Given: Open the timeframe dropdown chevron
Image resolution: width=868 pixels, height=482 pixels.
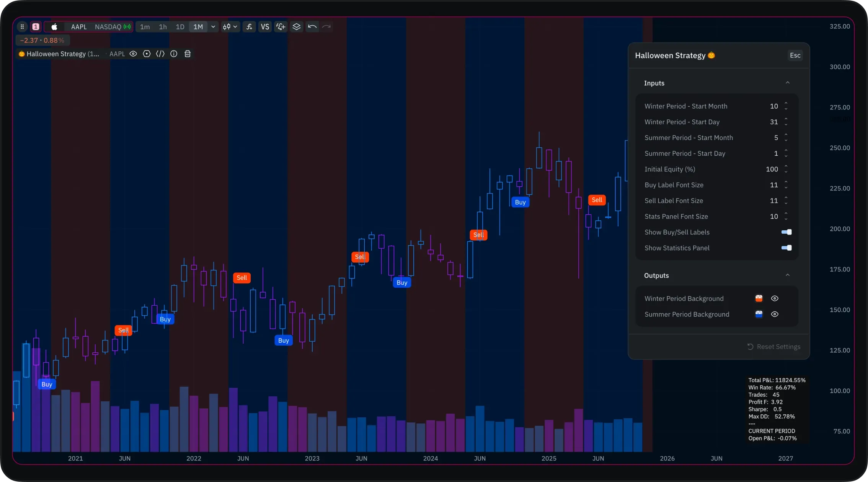Looking at the screenshot, I should click(x=213, y=27).
